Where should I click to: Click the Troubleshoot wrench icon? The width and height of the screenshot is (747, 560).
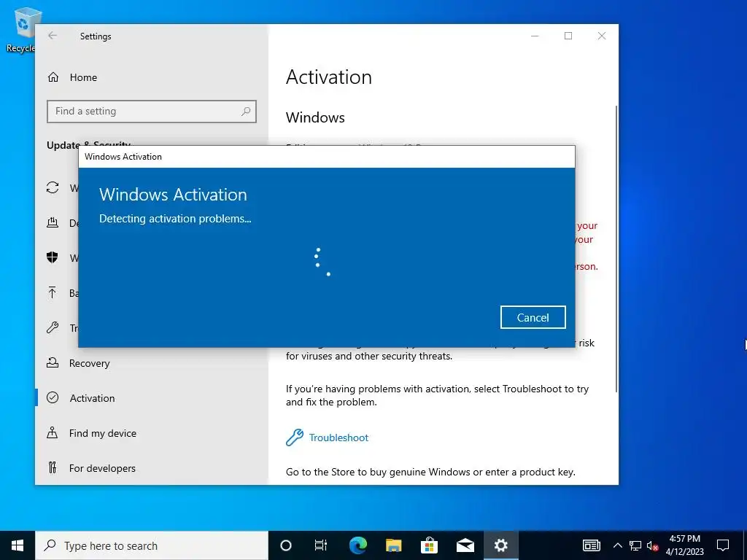(295, 437)
